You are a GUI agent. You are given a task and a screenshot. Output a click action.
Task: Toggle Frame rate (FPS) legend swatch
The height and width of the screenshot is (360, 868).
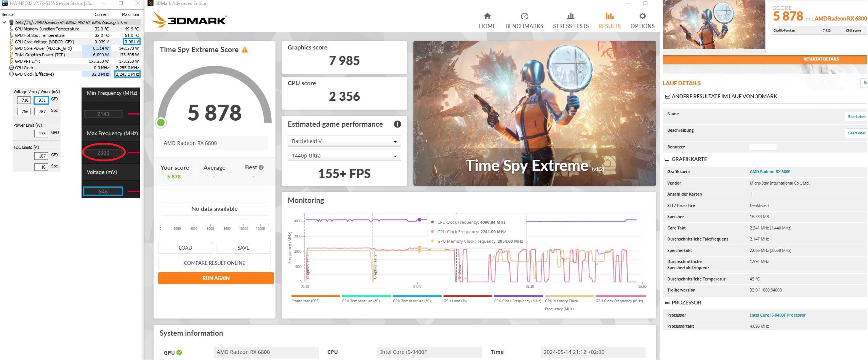[x=315, y=296]
